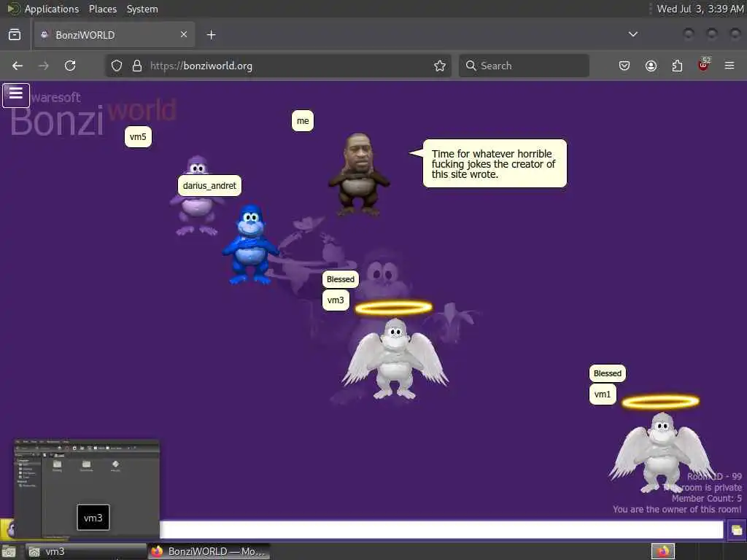This screenshot has height=560, width=747.
Task: Open the BonziWORLD hamburger menu button
Action: point(16,96)
